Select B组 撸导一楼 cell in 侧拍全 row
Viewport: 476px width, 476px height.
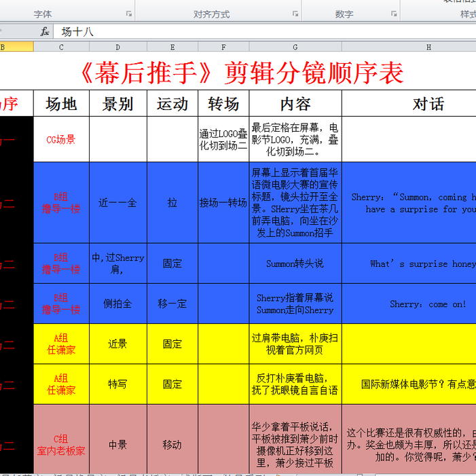point(61,304)
